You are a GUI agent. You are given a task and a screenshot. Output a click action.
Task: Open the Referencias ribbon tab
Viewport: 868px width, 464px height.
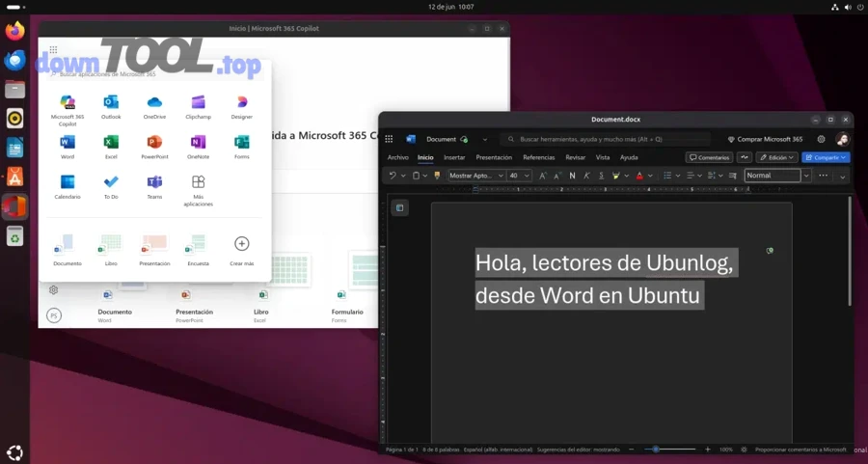538,157
